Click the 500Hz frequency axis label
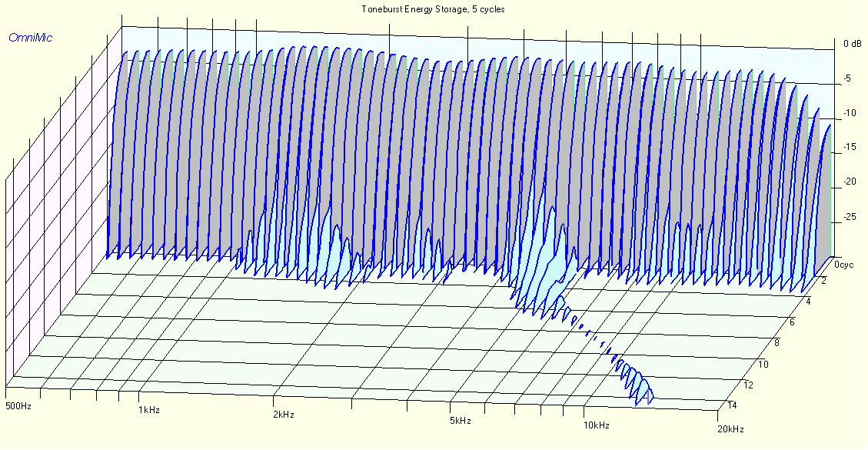868x450 pixels. (x=18, y=406)
